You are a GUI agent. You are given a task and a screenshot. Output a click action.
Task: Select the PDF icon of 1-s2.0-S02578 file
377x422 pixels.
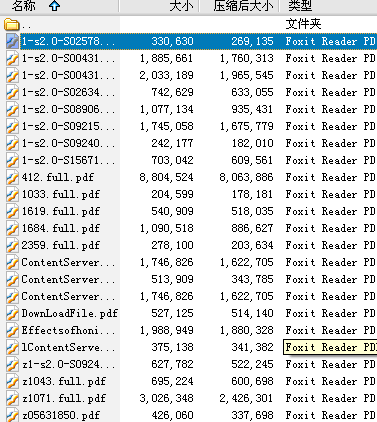point(12,41)
